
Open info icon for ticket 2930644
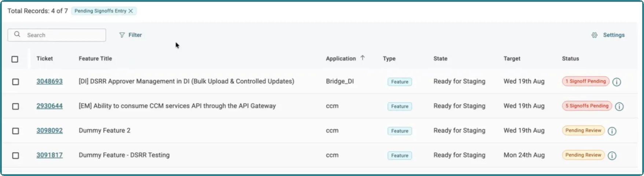(x=619, y=106)
